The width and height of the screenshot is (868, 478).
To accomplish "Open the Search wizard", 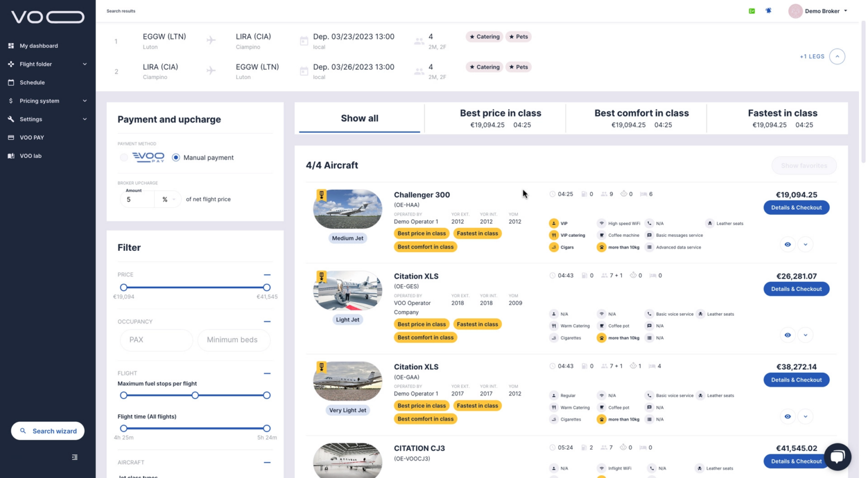I will (48, 431).
